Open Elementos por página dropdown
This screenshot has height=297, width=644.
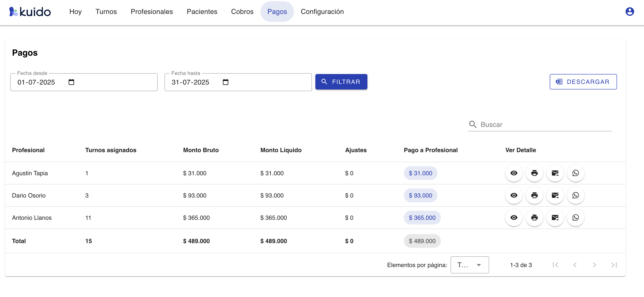pos(469,265)
